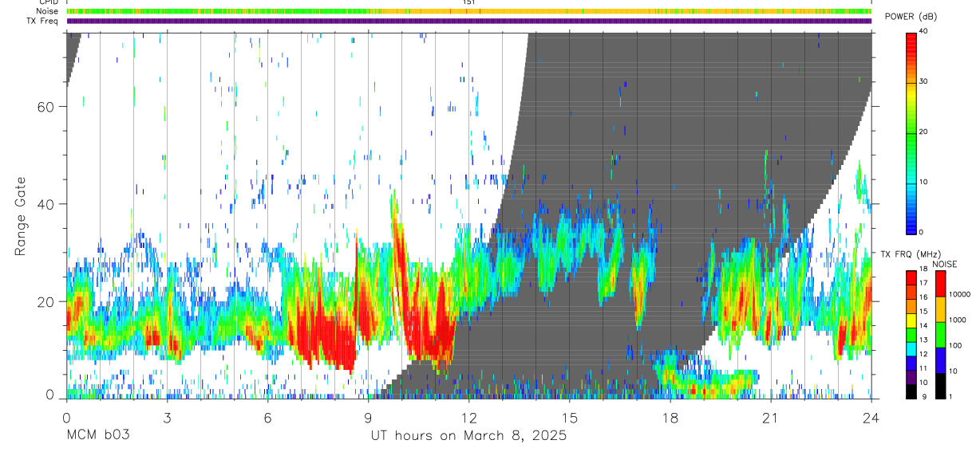Pick the yellow segment of TX FRQ legend
This screenshot has width=980, height=452.
[x=911, y=320]
